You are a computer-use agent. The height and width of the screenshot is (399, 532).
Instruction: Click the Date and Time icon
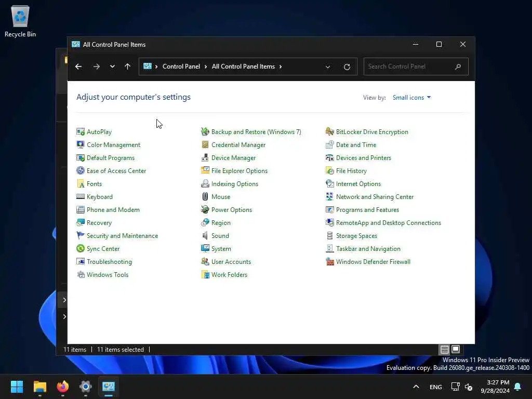click(x=329, y=144)
